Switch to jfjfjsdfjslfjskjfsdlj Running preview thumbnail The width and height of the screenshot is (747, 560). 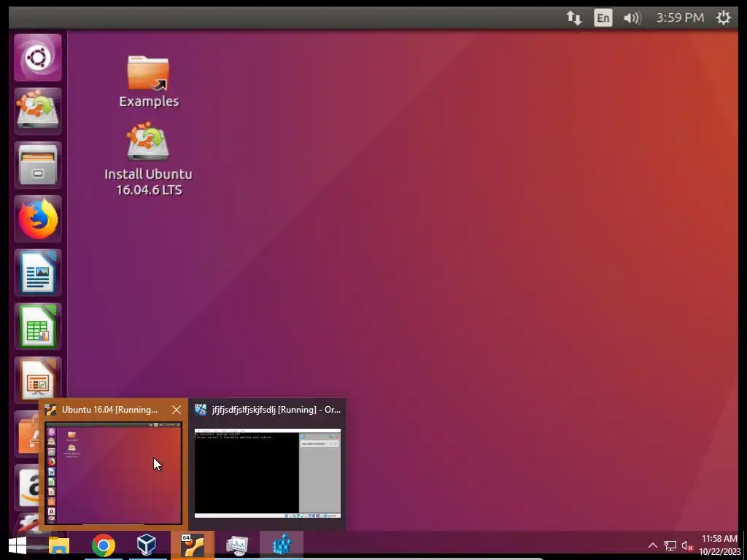click(268, 472)
